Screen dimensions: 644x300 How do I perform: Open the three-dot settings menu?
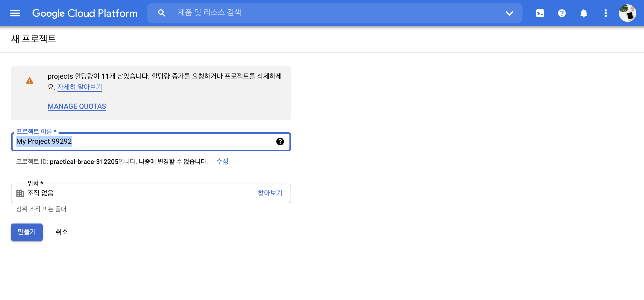click(x=605, y=13)
